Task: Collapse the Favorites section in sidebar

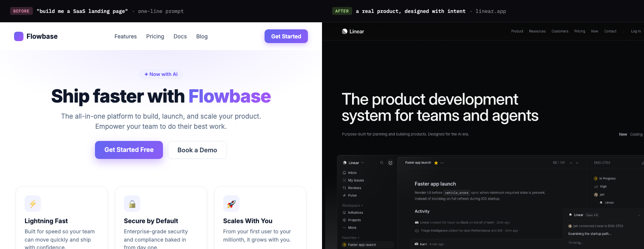Action: coord(351,238)
